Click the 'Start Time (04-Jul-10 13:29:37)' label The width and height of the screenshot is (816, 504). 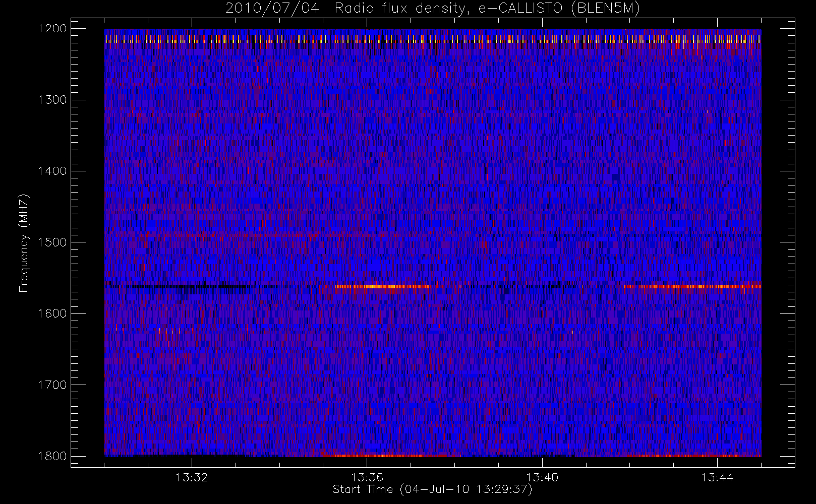(x=432, y=489)
